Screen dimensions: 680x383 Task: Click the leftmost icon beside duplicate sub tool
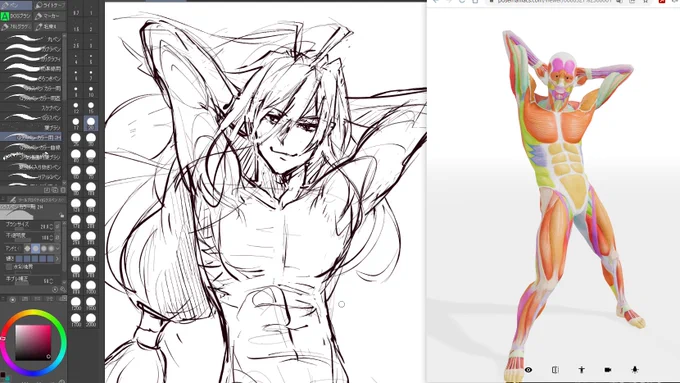pos(47,190)
